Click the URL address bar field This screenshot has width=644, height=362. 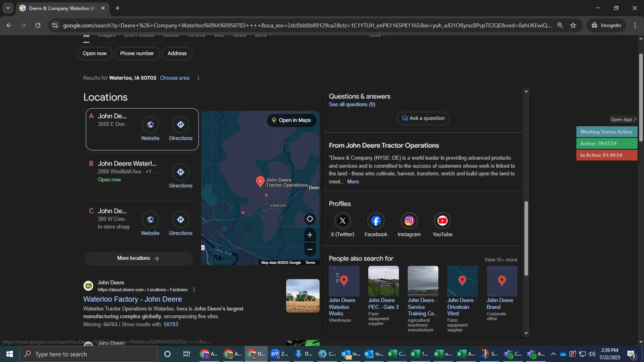point(307,25)
